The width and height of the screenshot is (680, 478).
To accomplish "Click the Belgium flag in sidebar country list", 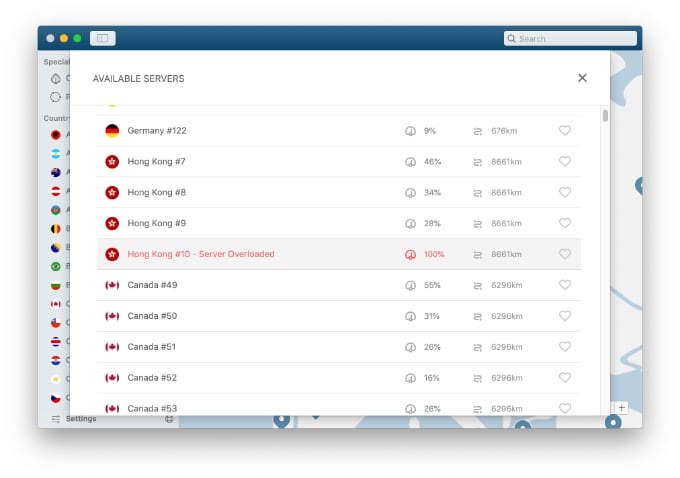I will [56, 229].
